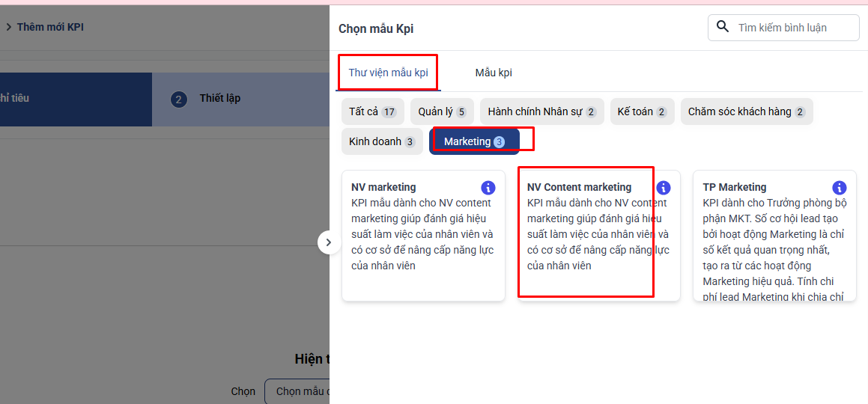Filter by Kinh doanh category

coord(382,141)
